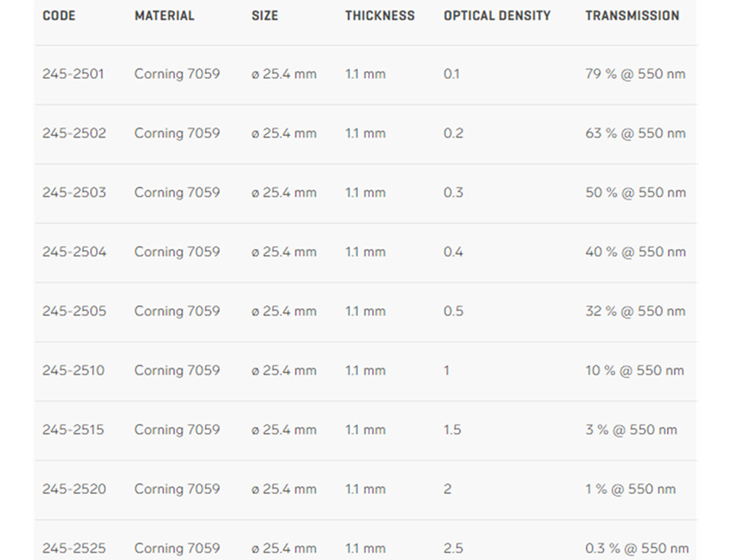
Task: Click product code 245-2520
Action: click(x=74, y=489)
